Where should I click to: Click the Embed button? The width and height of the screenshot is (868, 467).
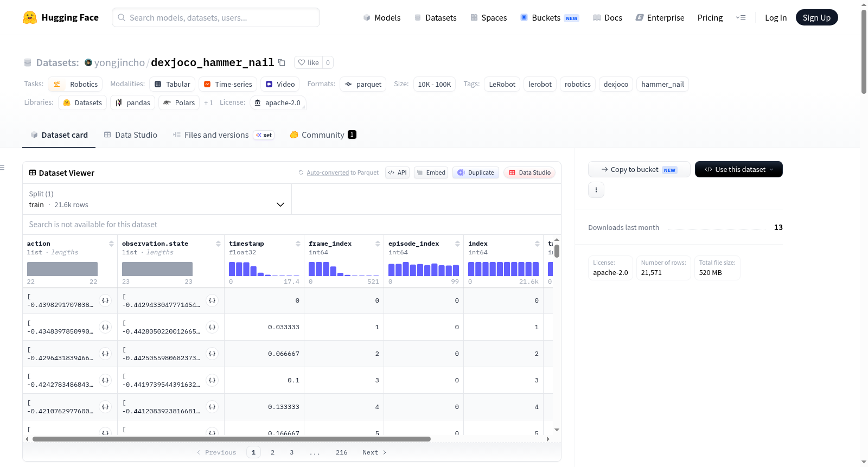(x=431, y=172)
